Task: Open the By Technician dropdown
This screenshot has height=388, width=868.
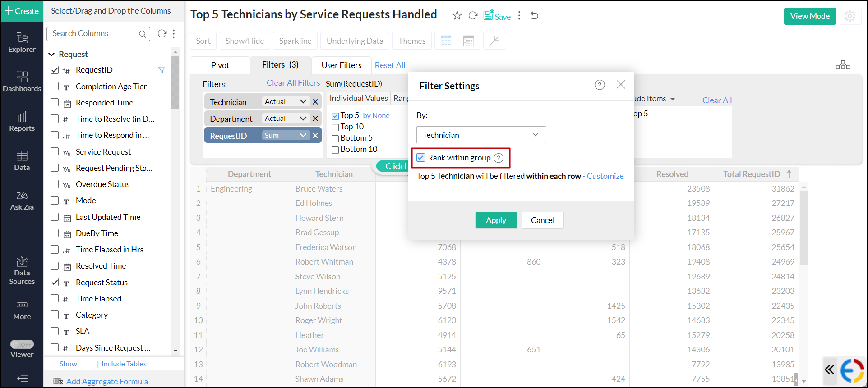Action: click(x=481, y=135)
